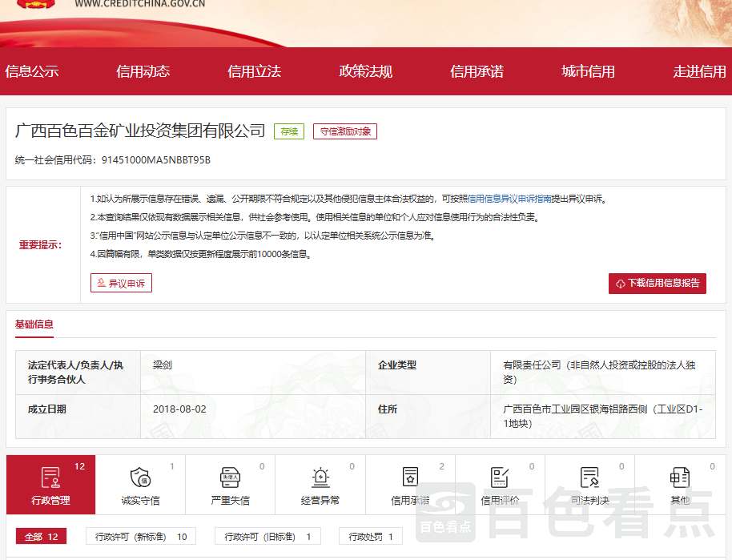Viewport: 732px width, 560px height.
Task: Click the 存续 status badge
Action: pos(289,131)
